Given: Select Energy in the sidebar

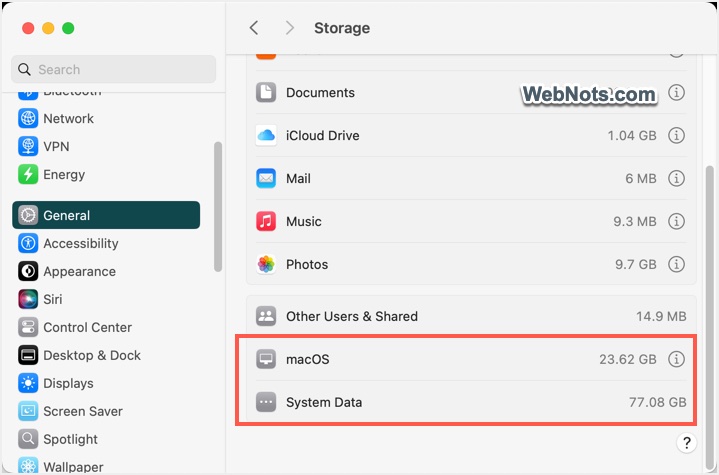Looking at the screenshot, I should click(x=106, y=174).
